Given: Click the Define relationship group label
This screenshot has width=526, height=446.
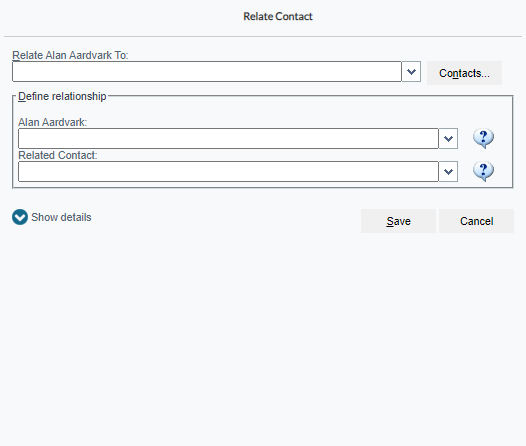Looking at the screenshot, I should tap(62, 96).
